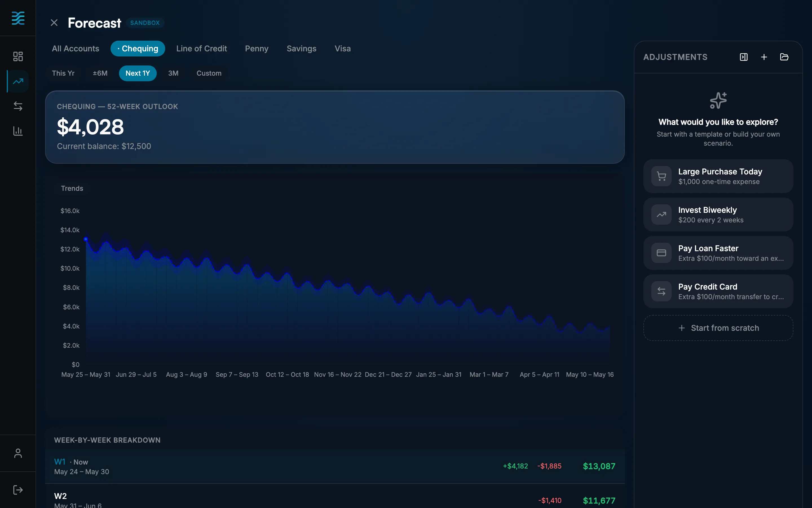Click the Dec 21 – Dec 27 axis label
This screenshot has height=508, width=812.
click(388, 374)
